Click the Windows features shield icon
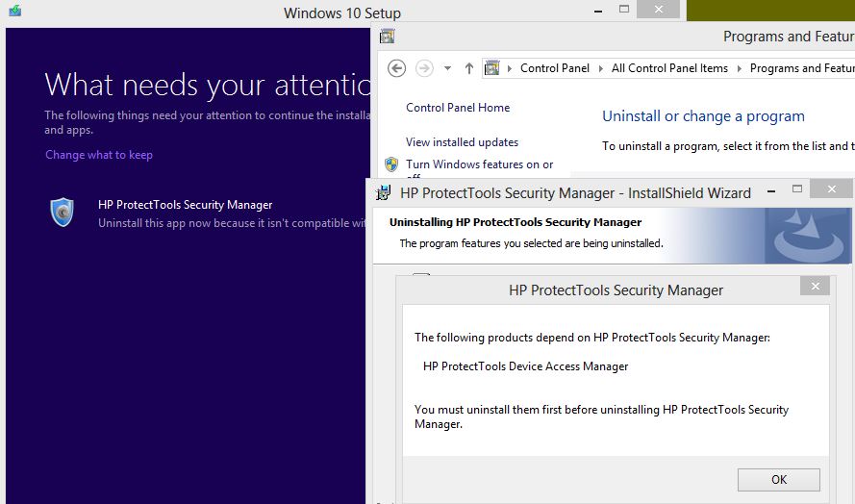 [391, 164]
